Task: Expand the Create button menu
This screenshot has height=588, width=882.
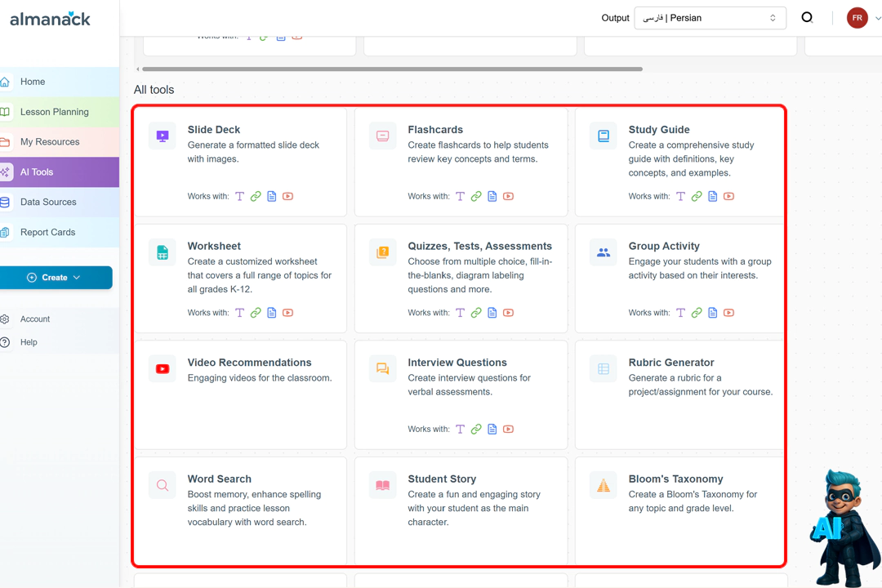Action: coord(56,278)
